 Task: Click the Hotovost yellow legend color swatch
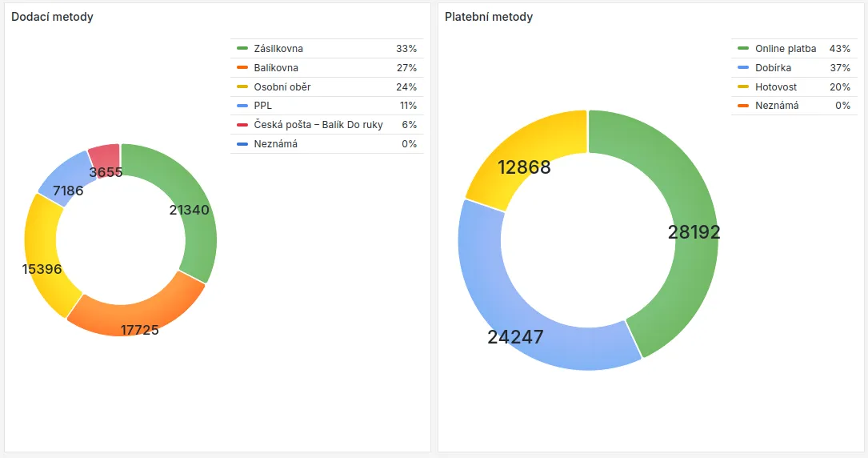[x=743, y=86]
